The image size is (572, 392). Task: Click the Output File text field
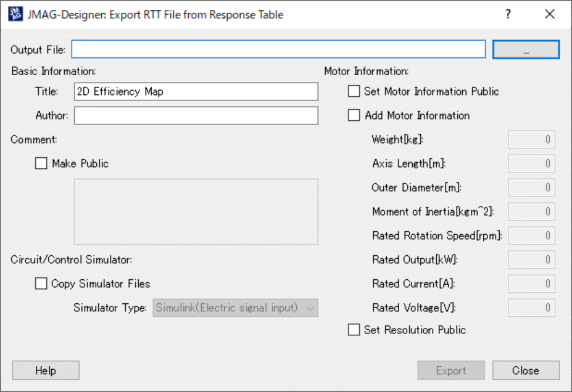(278, 49)
